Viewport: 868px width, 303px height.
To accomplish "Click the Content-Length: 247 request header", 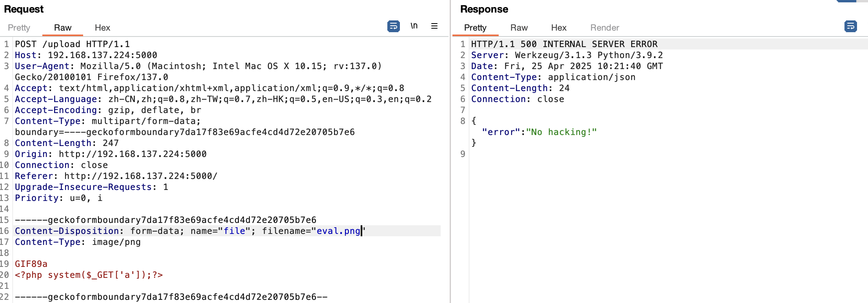I will point(67,143).
